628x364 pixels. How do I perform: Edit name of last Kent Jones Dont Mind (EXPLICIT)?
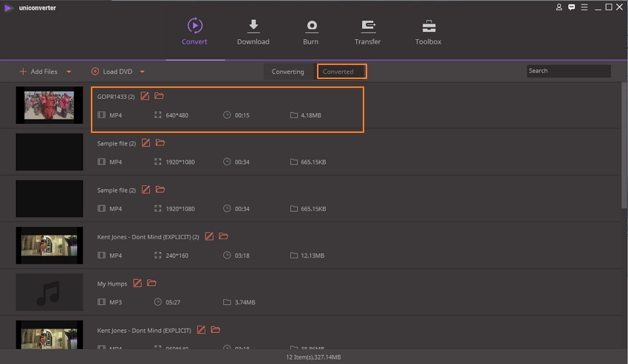click(x=201, y=330)
